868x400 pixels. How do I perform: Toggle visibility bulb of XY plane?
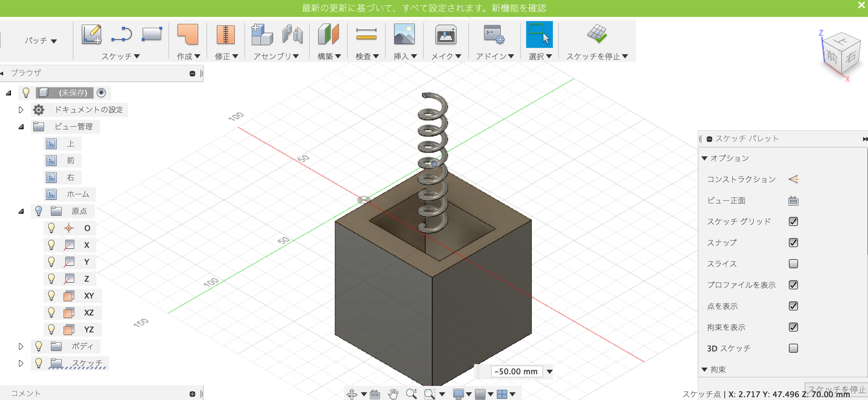[x=51, y=296]
